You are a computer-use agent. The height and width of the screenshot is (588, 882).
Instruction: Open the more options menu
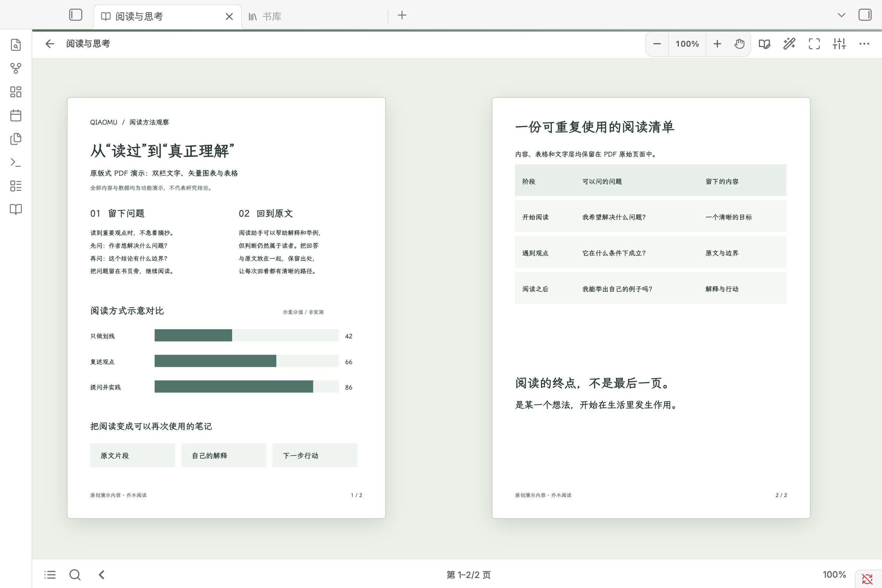coord(864,44)
